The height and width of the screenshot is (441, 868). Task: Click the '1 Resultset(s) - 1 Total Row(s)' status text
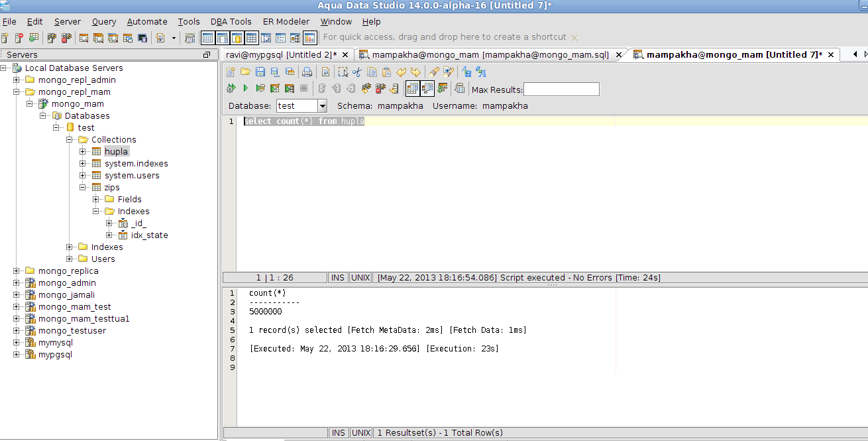pyautogui.click(x=440, y=432)
